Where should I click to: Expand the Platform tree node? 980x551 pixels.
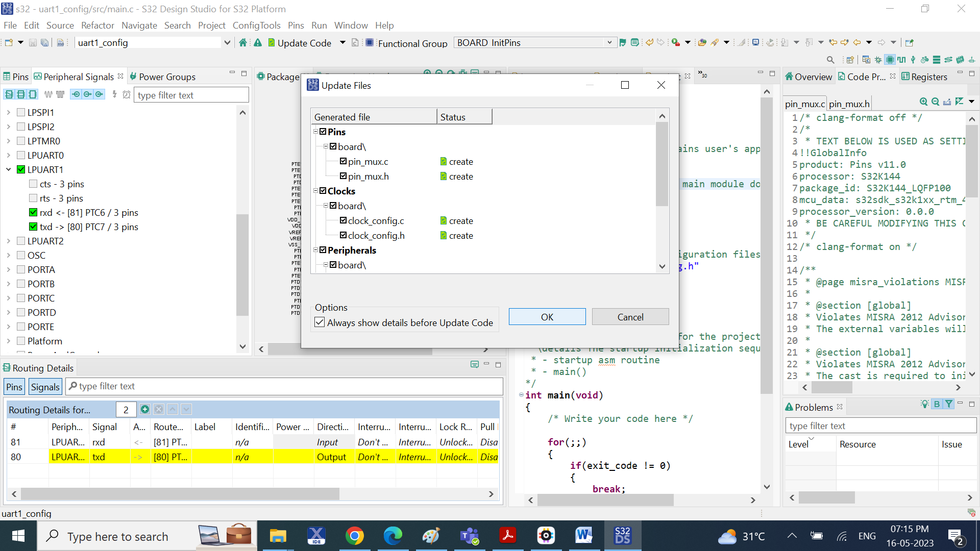pyautogui.click(x=8, y=341)
